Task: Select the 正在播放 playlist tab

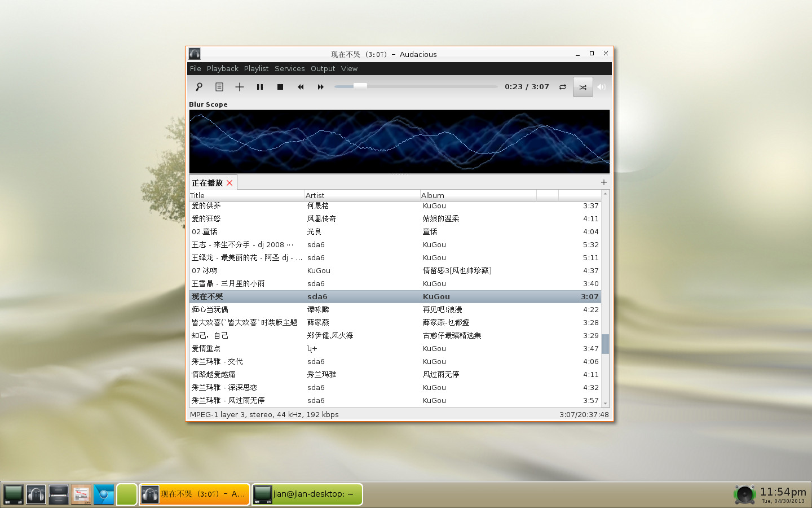Action: coord(208,183)
